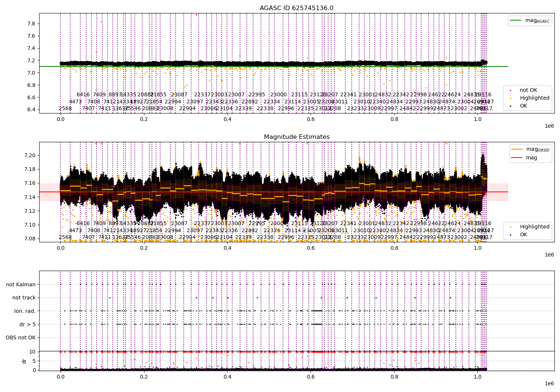Click the 'OBS not OK' row label

click(x=21, y=337)
